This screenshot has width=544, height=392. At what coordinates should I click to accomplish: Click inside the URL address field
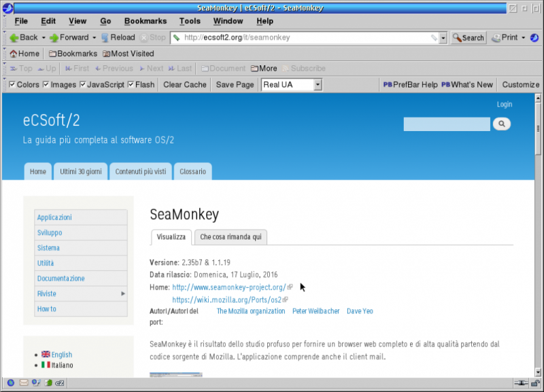306,37
